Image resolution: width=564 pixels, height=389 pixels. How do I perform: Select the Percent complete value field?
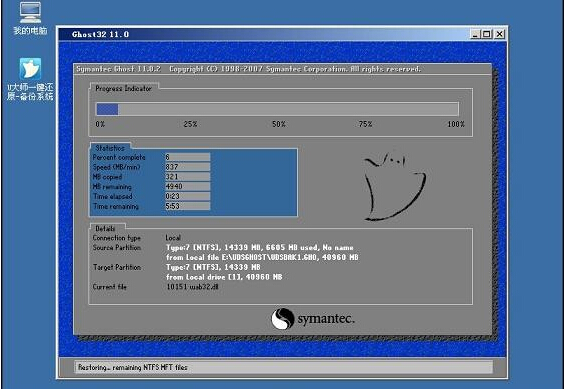pos(187,157)
